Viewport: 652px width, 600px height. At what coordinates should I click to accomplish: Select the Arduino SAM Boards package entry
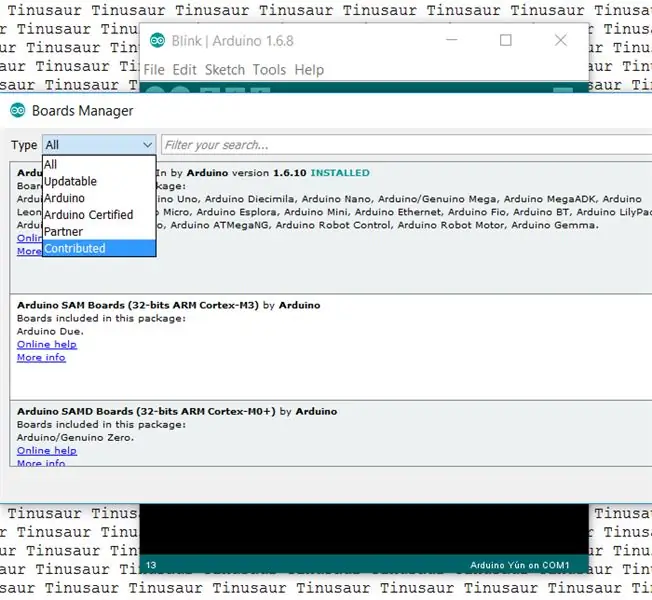coord(331,347)
